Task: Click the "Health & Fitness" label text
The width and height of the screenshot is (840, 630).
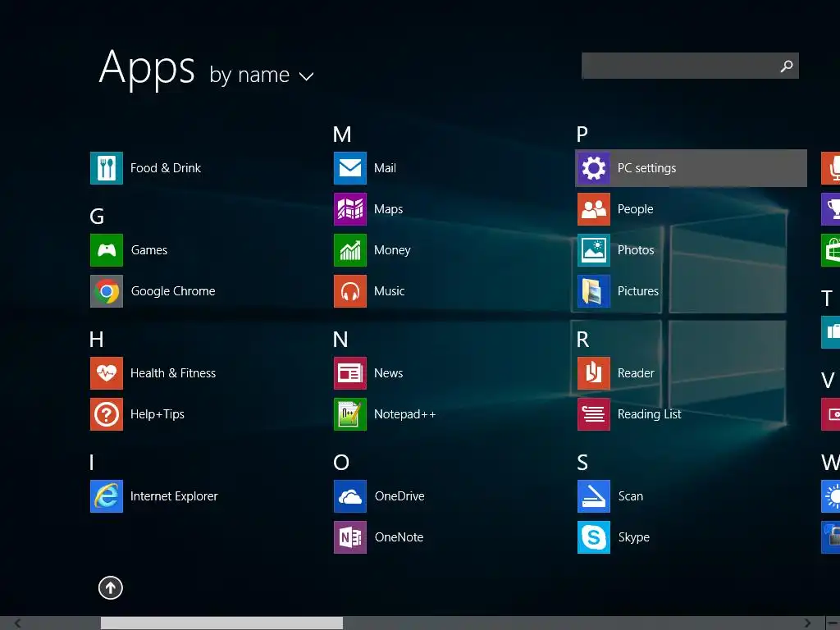Action: 173,373
